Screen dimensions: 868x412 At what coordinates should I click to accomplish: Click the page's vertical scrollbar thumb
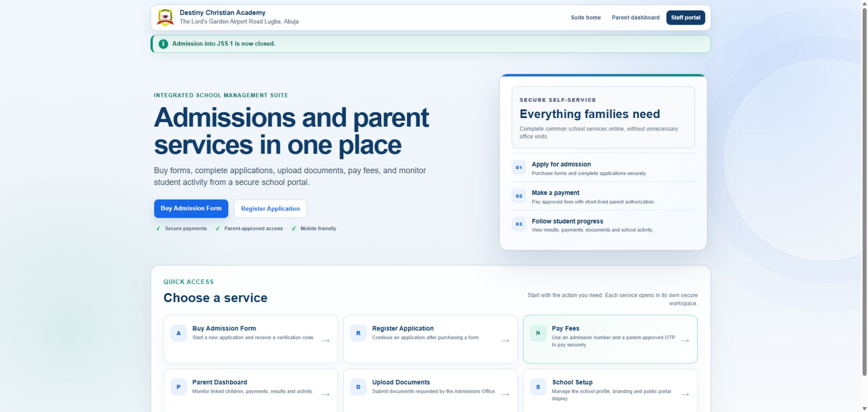pyautogui.click(x=864, y=191)
